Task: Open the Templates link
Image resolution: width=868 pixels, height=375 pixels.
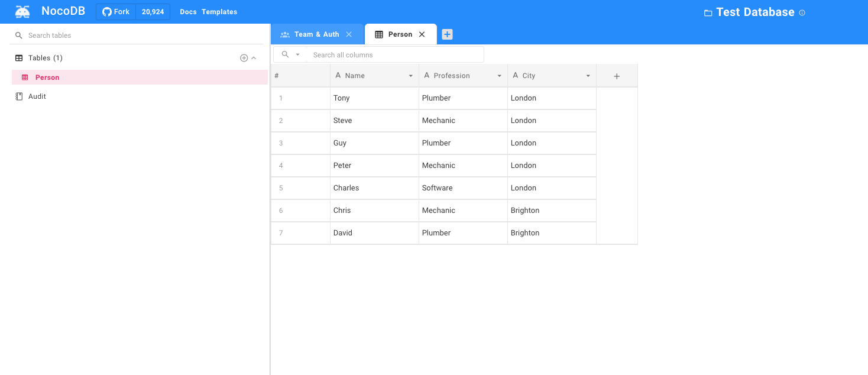Action: [x=219, y=12]
